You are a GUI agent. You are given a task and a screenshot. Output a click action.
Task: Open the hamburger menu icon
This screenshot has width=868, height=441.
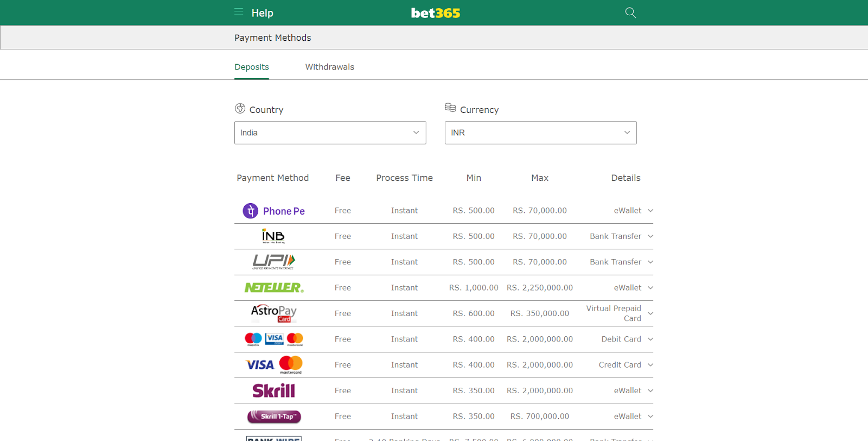coord(239,11)
